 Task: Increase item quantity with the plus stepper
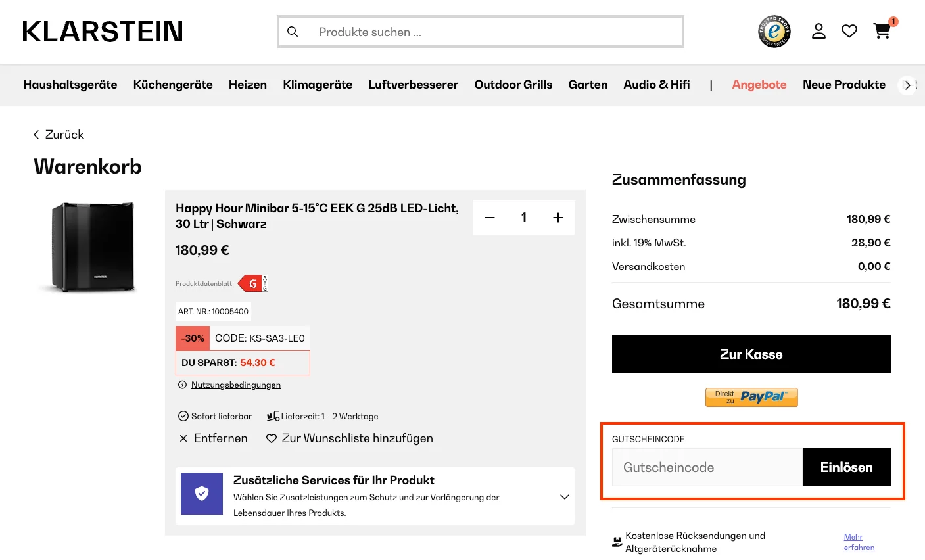(557, 217)
